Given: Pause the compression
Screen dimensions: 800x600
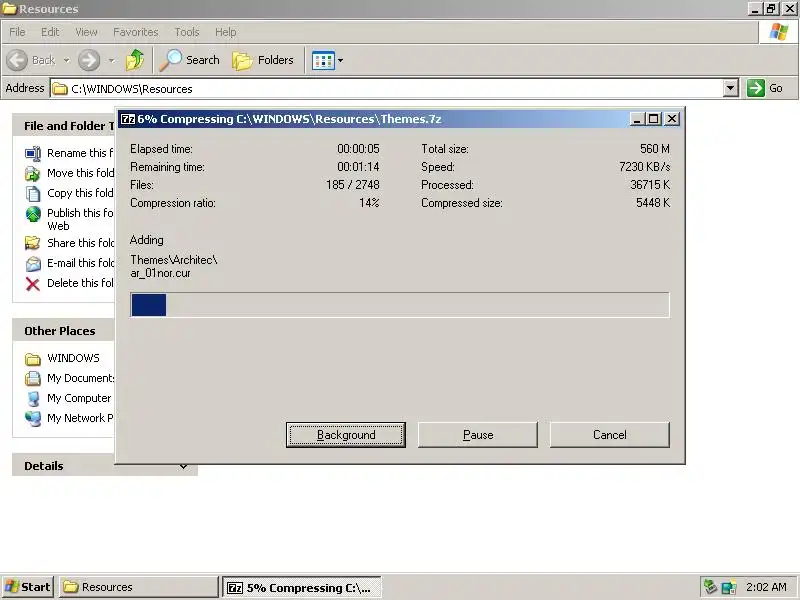Looking at the screenshot, I should coord(478,435).
